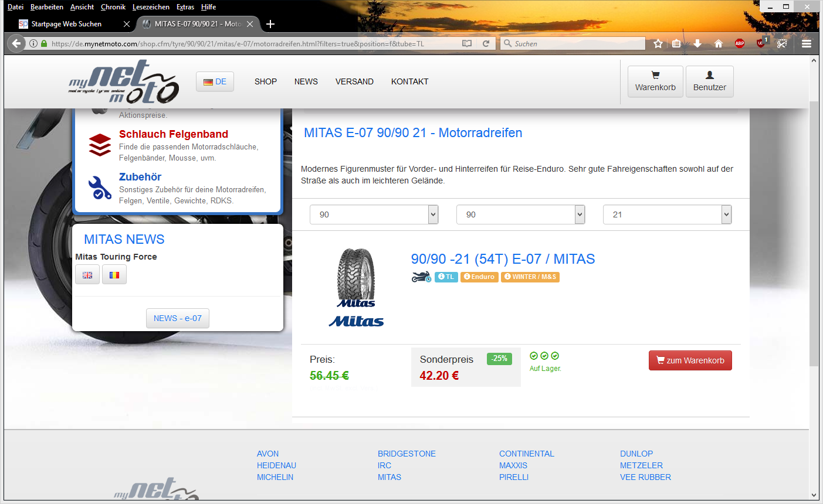Open the Datei menu

tap(15, 7)
